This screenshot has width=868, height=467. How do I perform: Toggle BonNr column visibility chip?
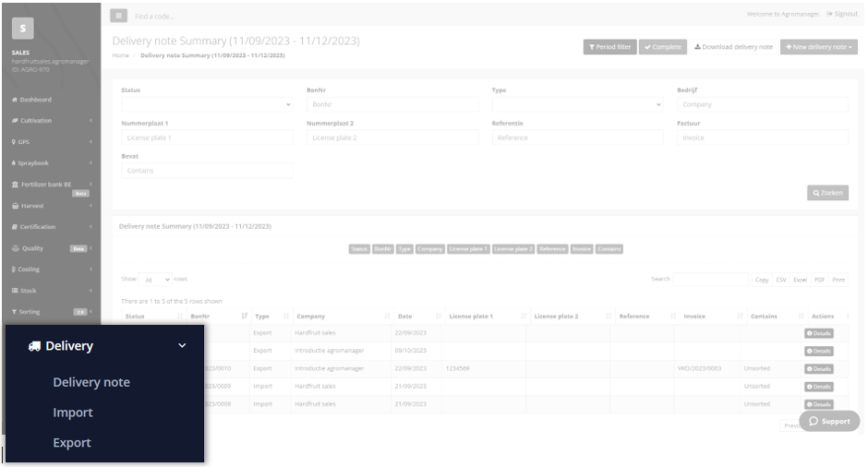point(383,249)
